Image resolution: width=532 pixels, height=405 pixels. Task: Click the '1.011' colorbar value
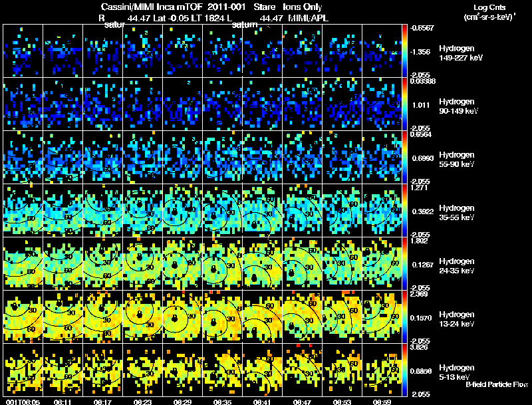(x=421, y=105)
